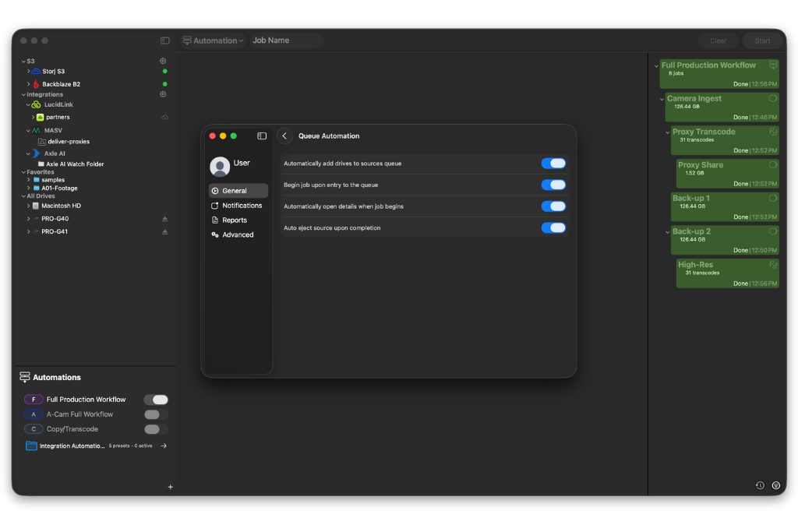Click the queue filter icon bottom right
Viewport: 798px width, 532px height.
[776, 485]
